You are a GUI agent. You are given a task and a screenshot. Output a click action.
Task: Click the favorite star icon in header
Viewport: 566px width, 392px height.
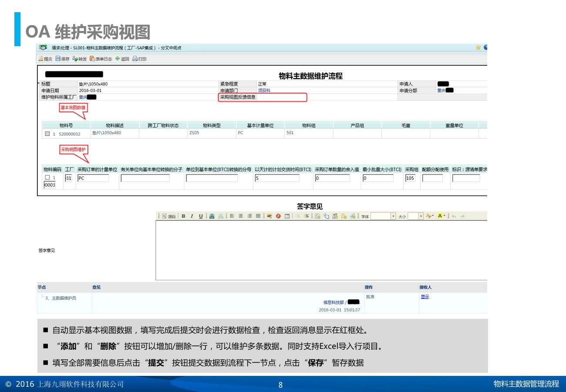478,47
